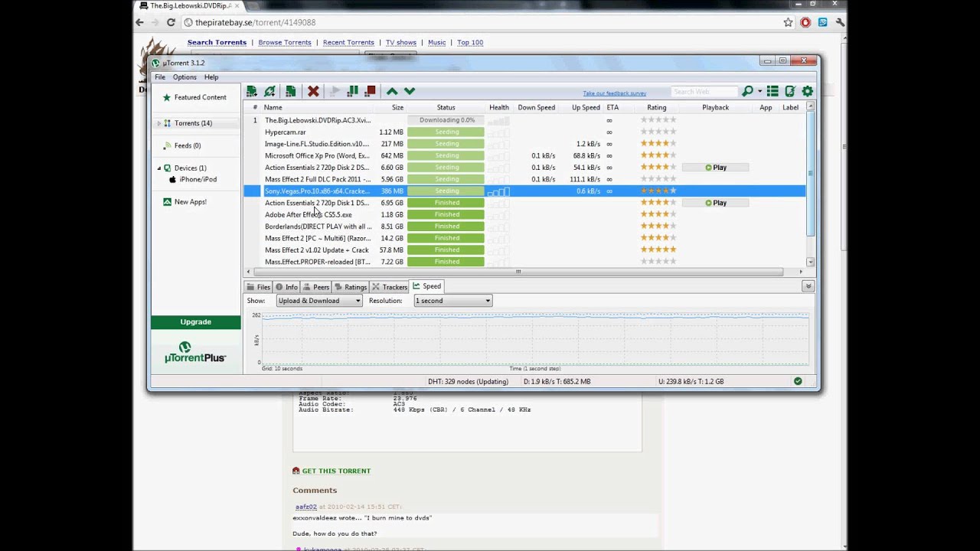Switch to the Peers tab
The width and height of the screenshot is (980, 551).
pyautogui.click(x=315, y=287)
